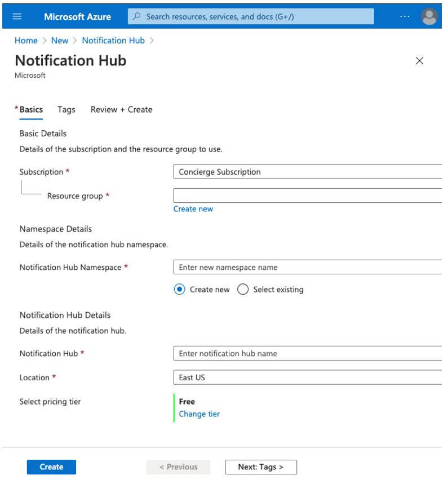Open the ellipsis more options menu
This screenshot has width=448, height=480.
tap(405, 16)
